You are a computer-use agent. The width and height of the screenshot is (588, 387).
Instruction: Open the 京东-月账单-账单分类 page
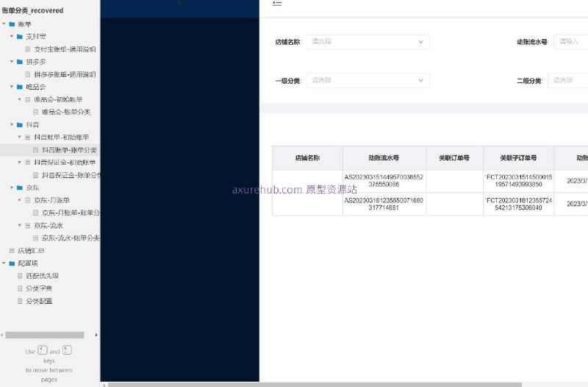tap(71, 213)
